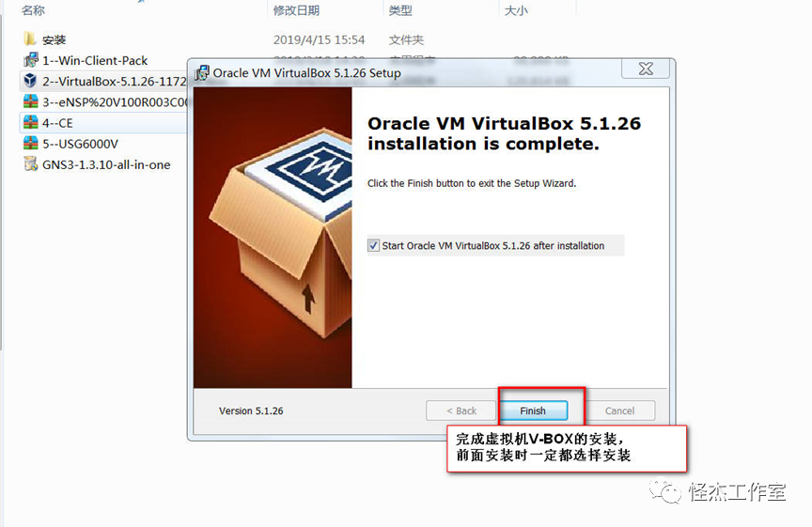Click the 文件夹 type cell
Screen dimensions: 812x527
pos(406,39)
